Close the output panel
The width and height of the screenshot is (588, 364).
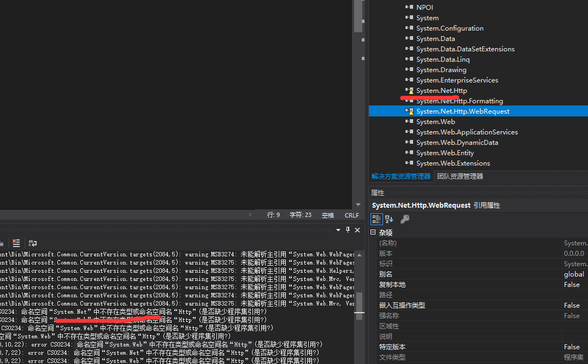tap(357, 230)
